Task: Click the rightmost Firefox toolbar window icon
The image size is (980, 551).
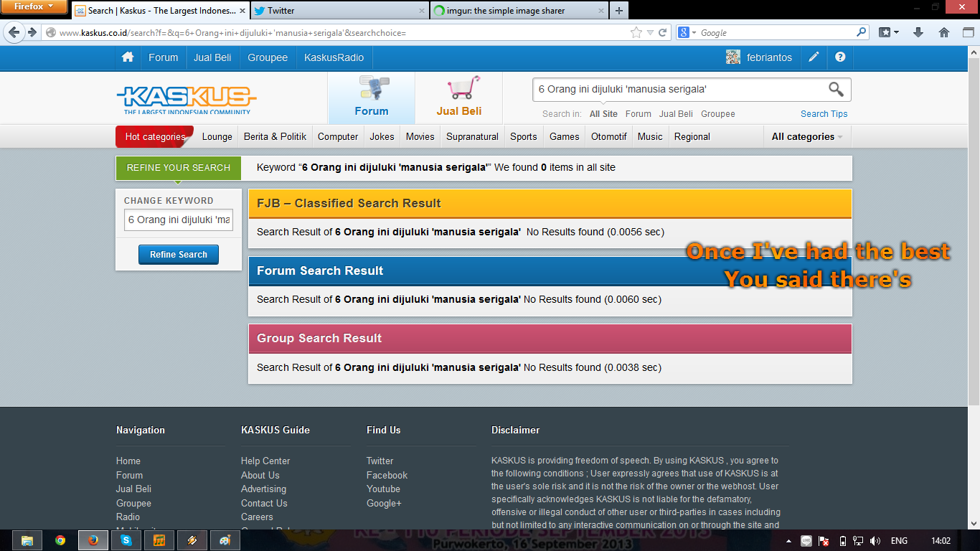Action: pyautogui.click(x=968, y=32)
